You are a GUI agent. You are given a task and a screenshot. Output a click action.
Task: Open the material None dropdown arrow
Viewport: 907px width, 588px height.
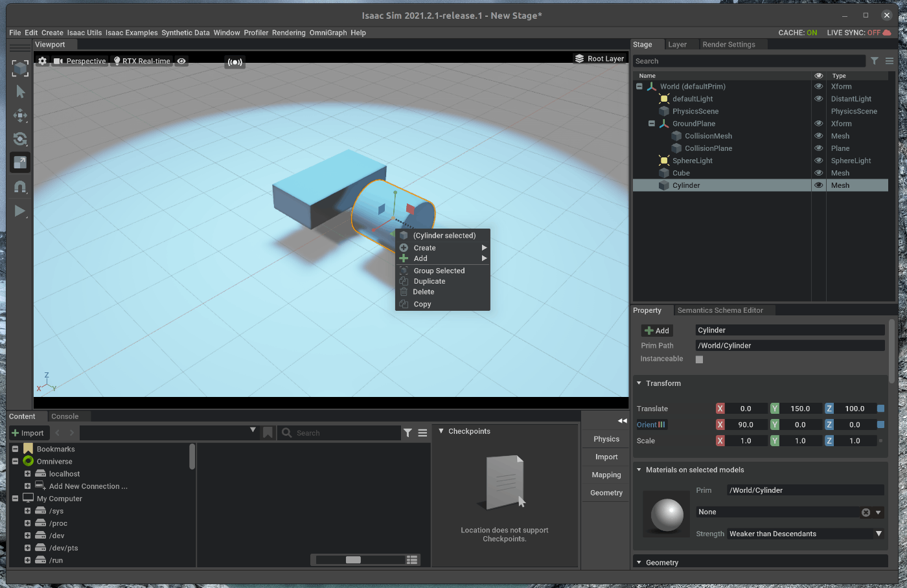(878, 512)
